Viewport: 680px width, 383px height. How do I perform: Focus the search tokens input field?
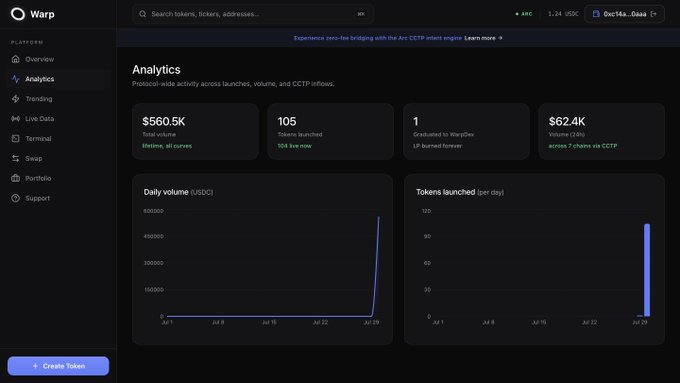253,14
